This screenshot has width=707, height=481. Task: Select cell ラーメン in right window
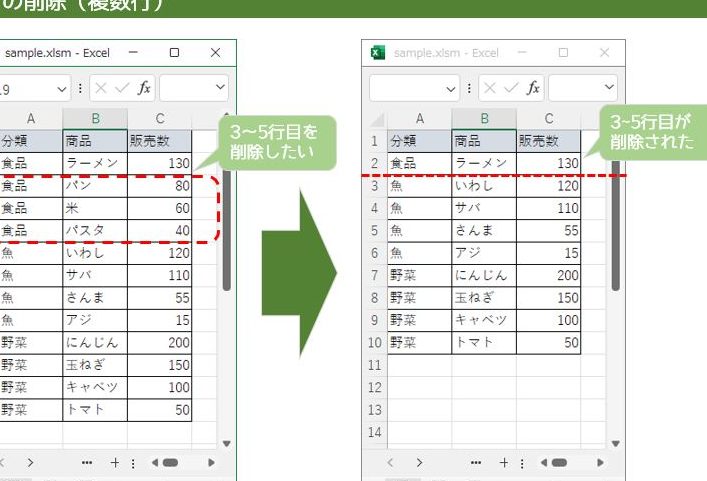pyautogui.click(x=484, y=163)
